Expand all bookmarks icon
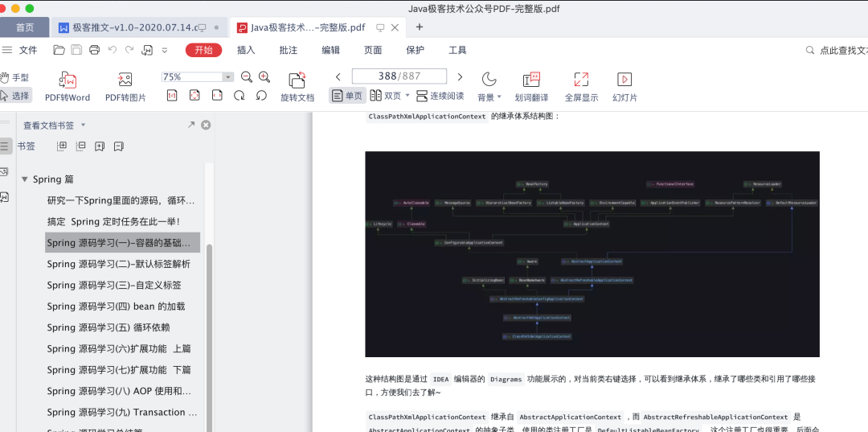This screenshot has height=432, width=868. 62,146
